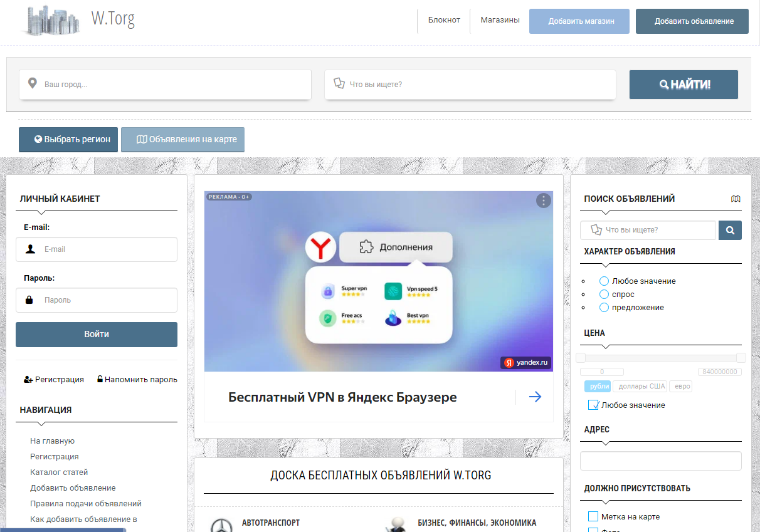Focus the sidebar Что вы ищете field

coord(648,230)
